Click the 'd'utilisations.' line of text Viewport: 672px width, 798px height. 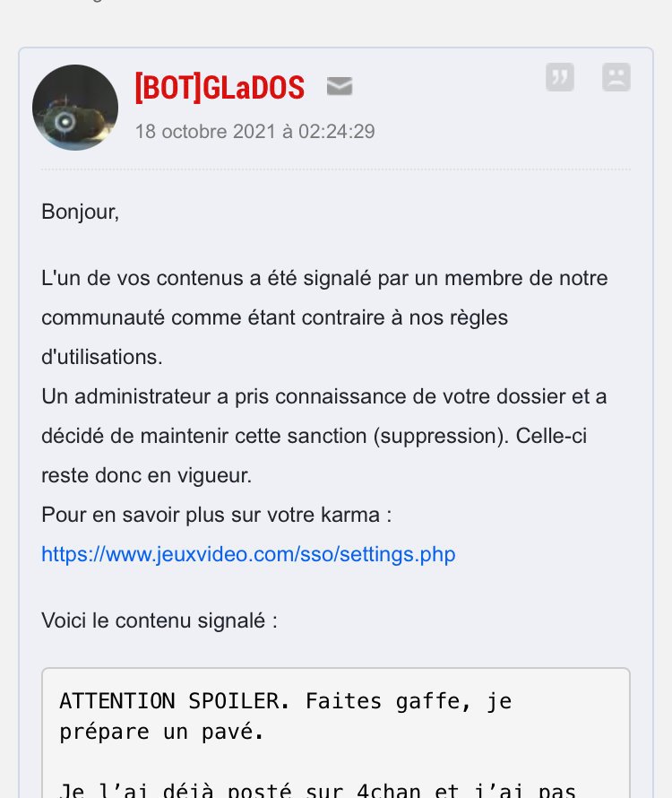click(102, 357)
